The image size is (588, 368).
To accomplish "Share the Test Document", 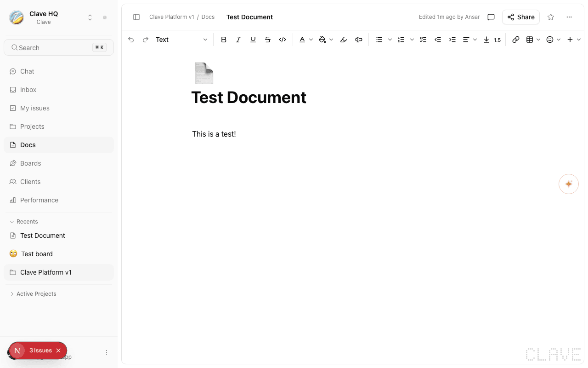I will point(520,17).
